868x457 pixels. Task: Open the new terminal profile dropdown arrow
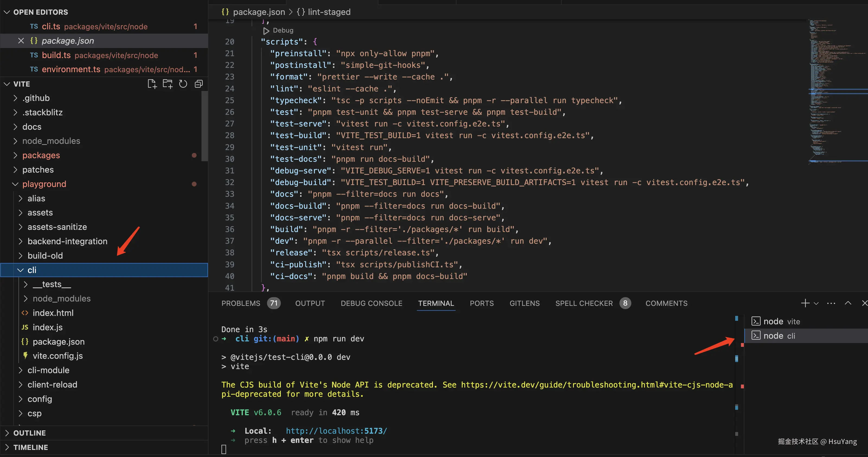816,303
